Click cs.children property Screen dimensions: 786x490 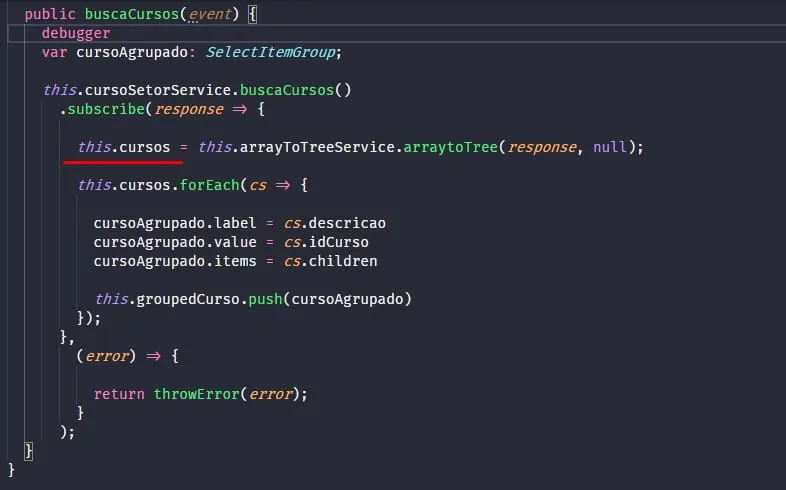click(330, 261)
